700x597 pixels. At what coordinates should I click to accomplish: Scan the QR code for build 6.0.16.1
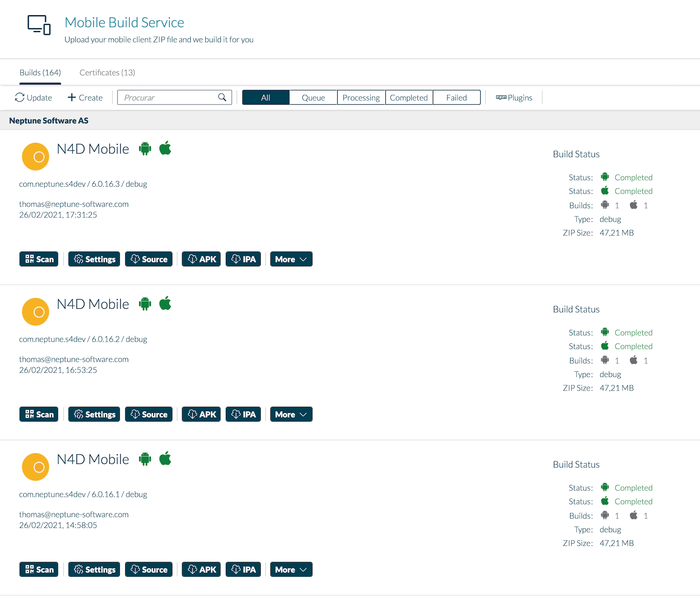pos(39,569)
